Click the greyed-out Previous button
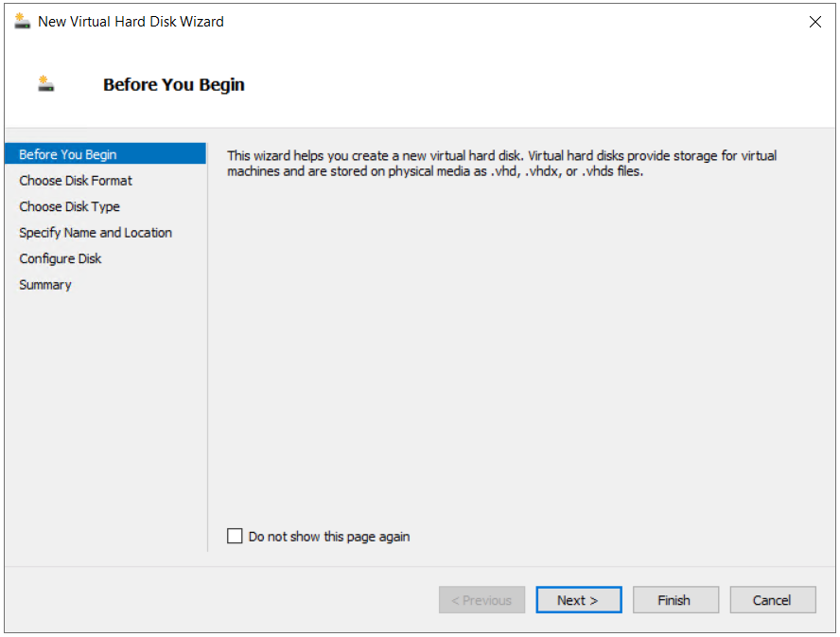The height and width of the screenshot is (637, 840). click(481, 600)
